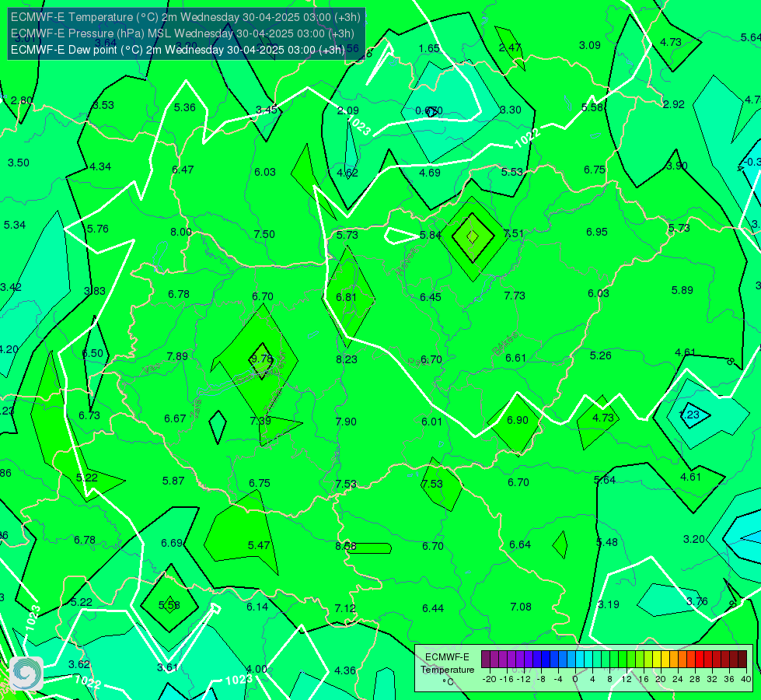Click the 5.76 temperature value
Screen dimensions: 761x700
97,229
